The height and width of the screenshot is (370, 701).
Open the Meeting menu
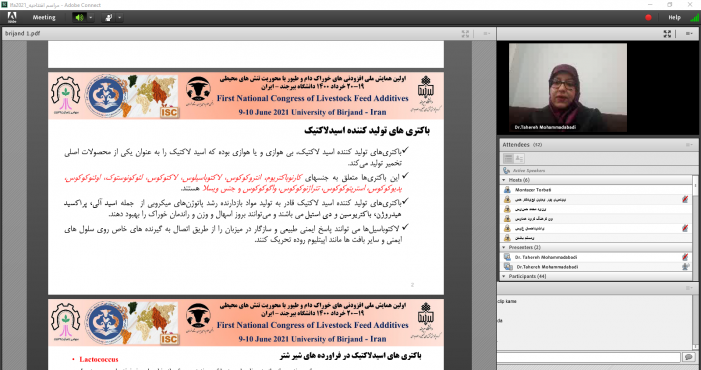tap(44, 18)
